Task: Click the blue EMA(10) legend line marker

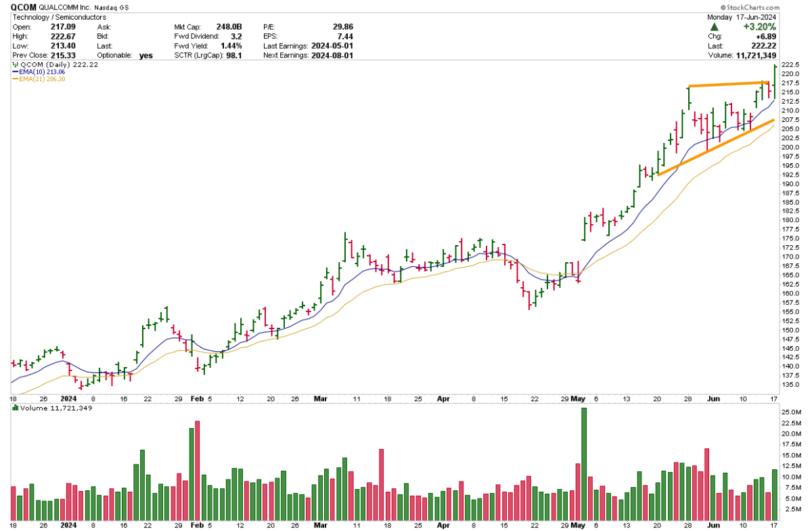Action: coord(16,71)
